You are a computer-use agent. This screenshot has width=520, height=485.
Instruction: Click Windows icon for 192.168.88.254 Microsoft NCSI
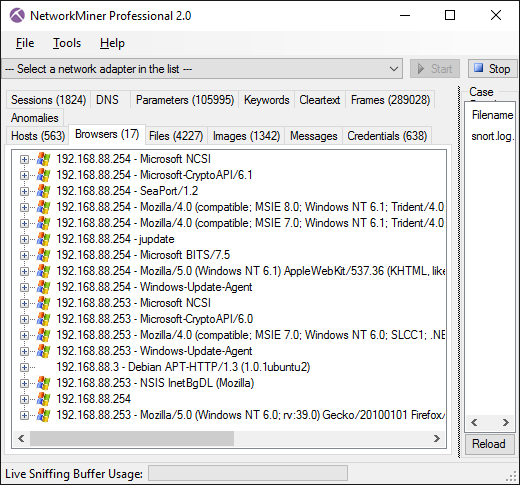point(43,159)
